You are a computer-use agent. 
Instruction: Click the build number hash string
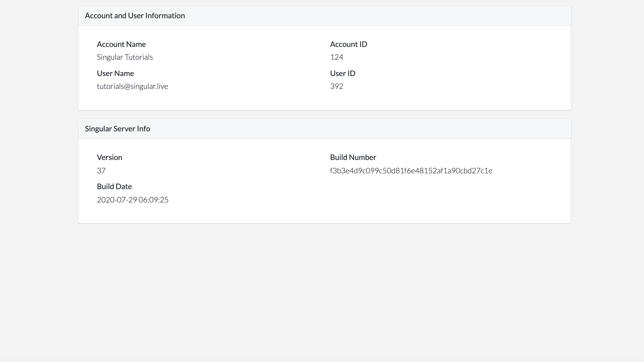tap(411, 170)
